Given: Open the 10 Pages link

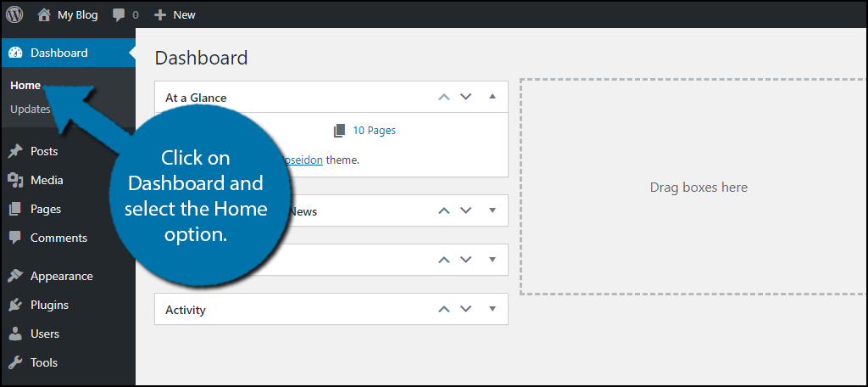Looking at the screenshot, I should tap(374, 131).
